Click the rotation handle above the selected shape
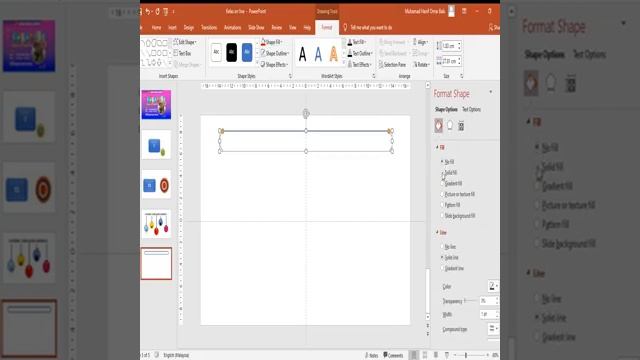Viewport: 640px width, 360px height. 306,113
